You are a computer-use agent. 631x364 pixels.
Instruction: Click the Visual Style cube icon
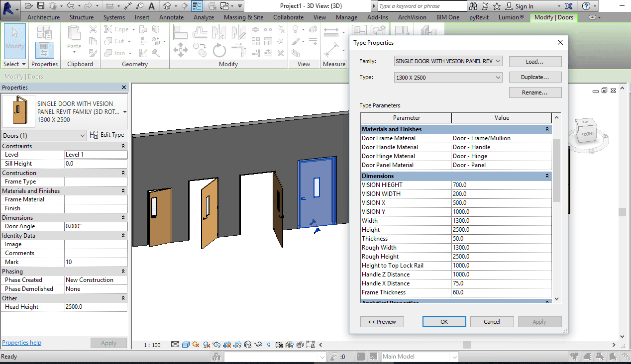pos(185,344)
